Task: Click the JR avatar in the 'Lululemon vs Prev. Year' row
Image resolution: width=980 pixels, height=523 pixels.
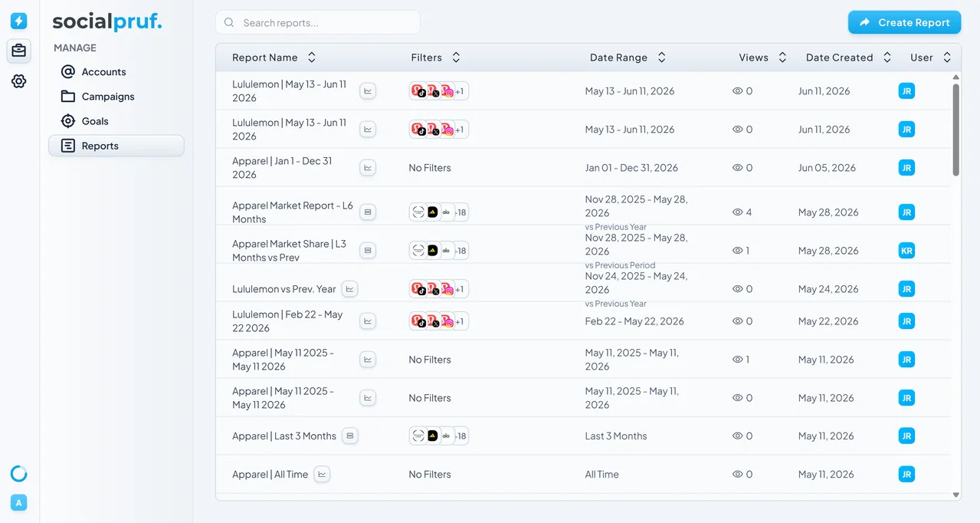Action: (x=906, y=289)
